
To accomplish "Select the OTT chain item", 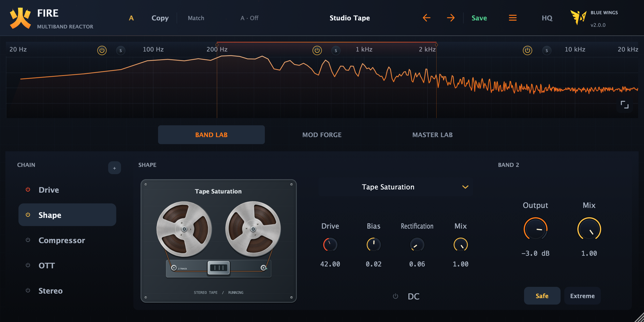I will [67, 265].
